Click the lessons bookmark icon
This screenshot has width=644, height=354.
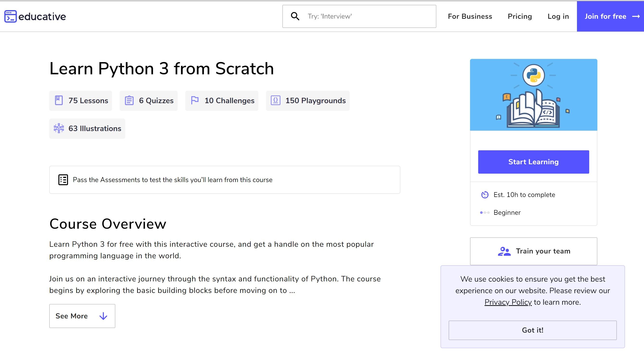(x=59, y=100)
